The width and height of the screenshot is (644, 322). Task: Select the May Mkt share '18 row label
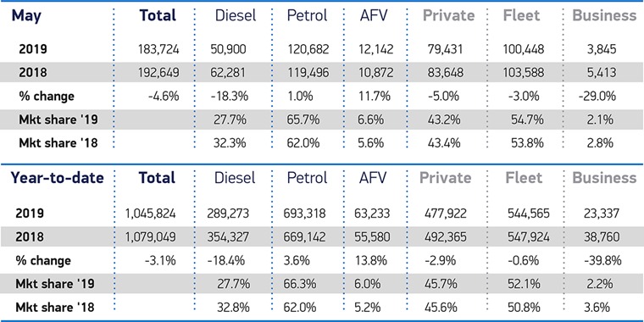coord(58,143)
